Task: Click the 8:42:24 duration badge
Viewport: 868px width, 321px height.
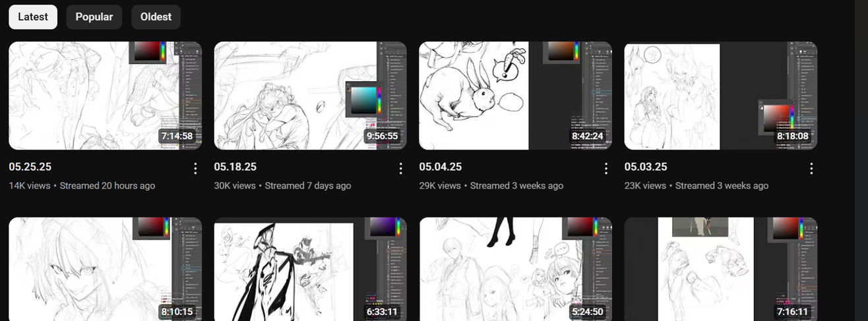Action: point(588,136)
